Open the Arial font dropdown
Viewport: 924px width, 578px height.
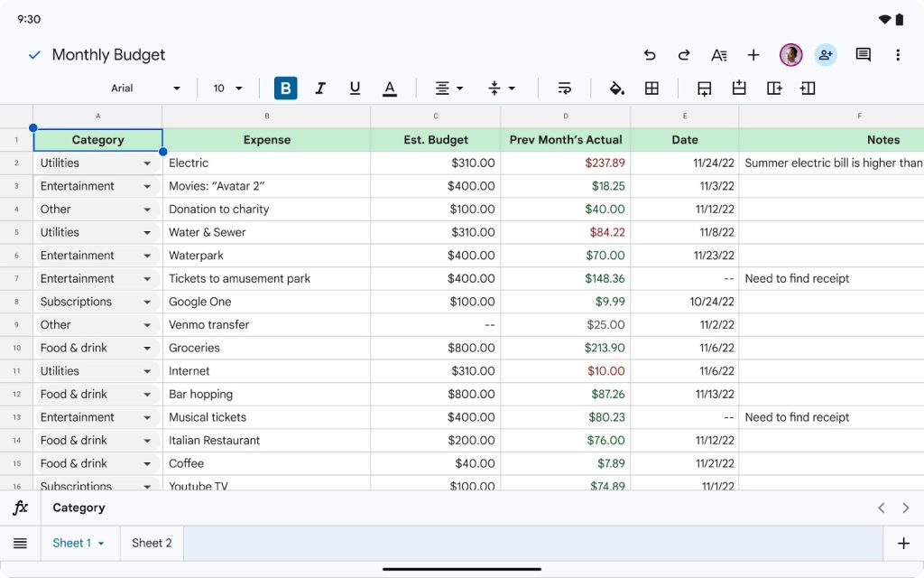click(x=145, y=89)
